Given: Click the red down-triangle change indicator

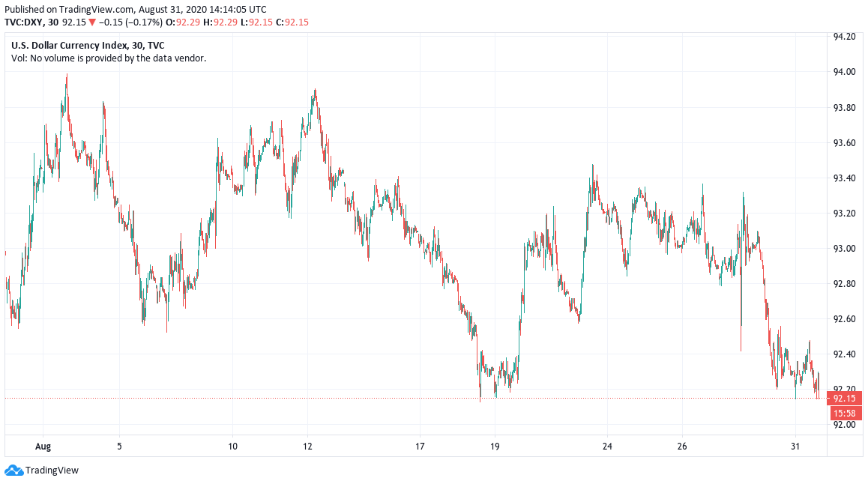Looking at the screenshot, I should pyautogui.click(x=92, y=22).
